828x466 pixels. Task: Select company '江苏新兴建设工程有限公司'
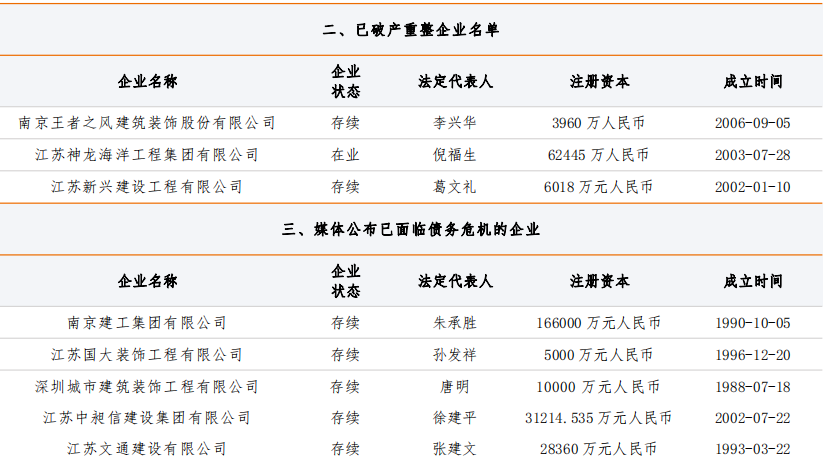pos(147,187)
